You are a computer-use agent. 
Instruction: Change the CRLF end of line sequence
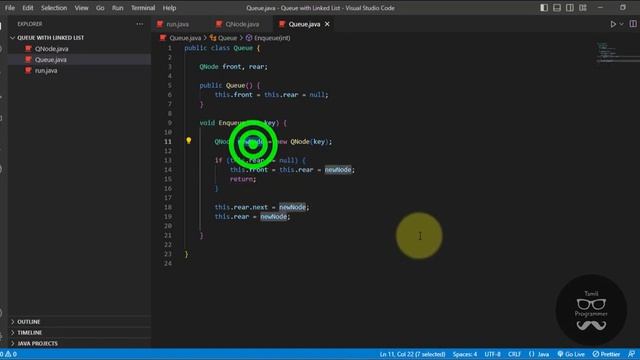(514, 354)
